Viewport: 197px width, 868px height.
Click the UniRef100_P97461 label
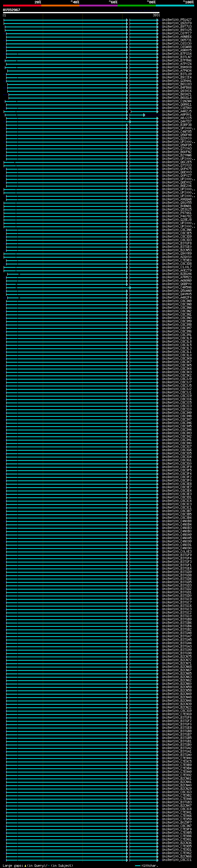[x=176, y=213]
